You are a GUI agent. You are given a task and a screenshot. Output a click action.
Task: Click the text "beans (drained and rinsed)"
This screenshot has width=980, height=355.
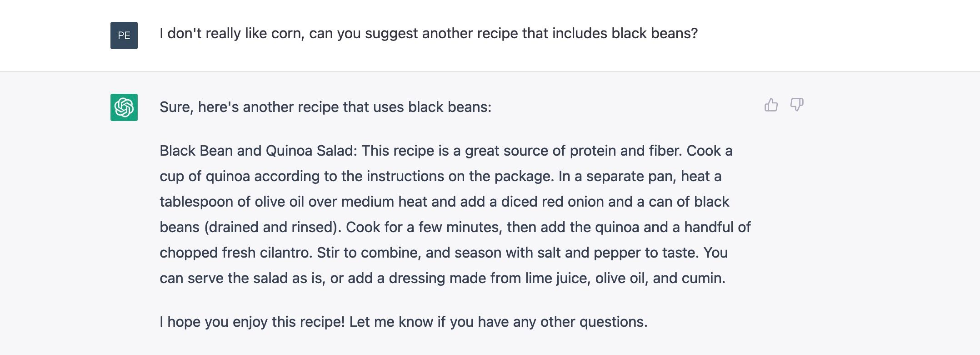coord(250,227)
